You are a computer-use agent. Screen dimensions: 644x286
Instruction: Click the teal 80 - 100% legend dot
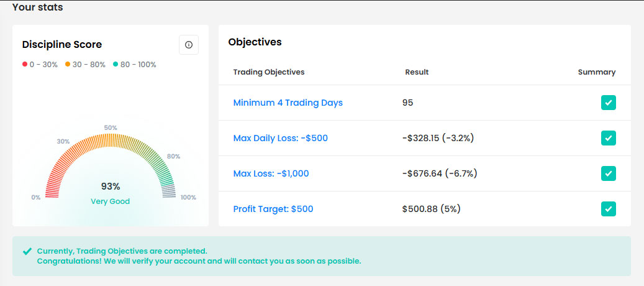pos(116,65)
